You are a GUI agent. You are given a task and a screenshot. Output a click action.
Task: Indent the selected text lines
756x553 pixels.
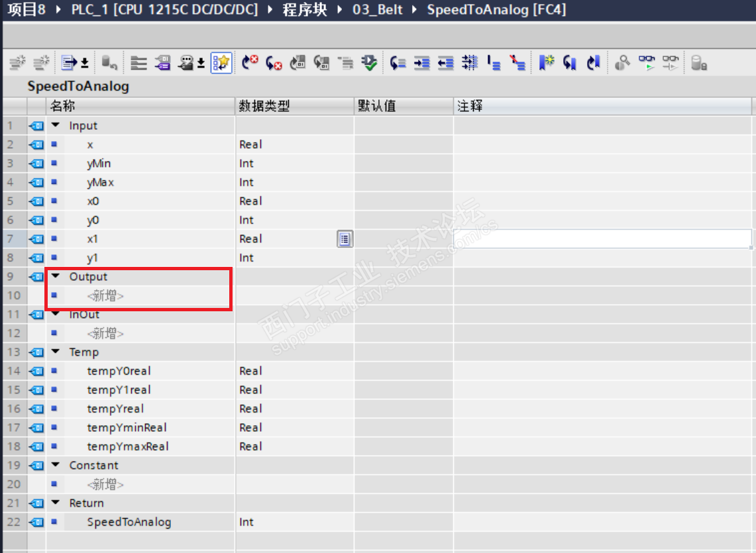[x=422, y=63]
